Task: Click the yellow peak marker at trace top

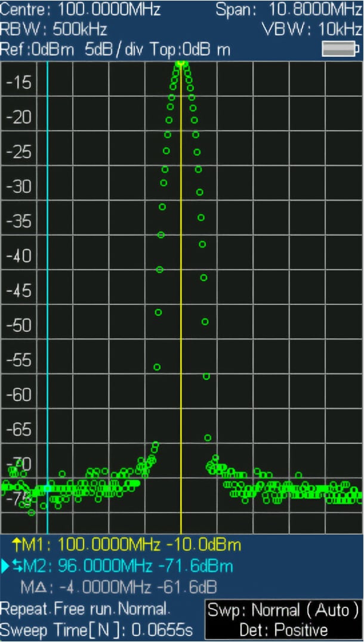Action: point(181,63)
